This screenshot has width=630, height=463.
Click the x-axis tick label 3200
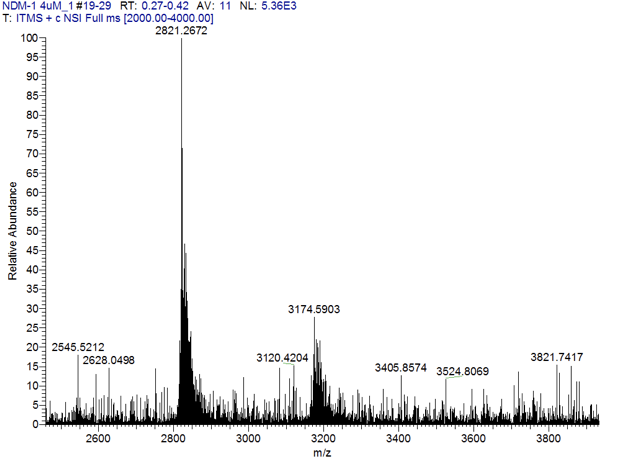coord(323,438)
